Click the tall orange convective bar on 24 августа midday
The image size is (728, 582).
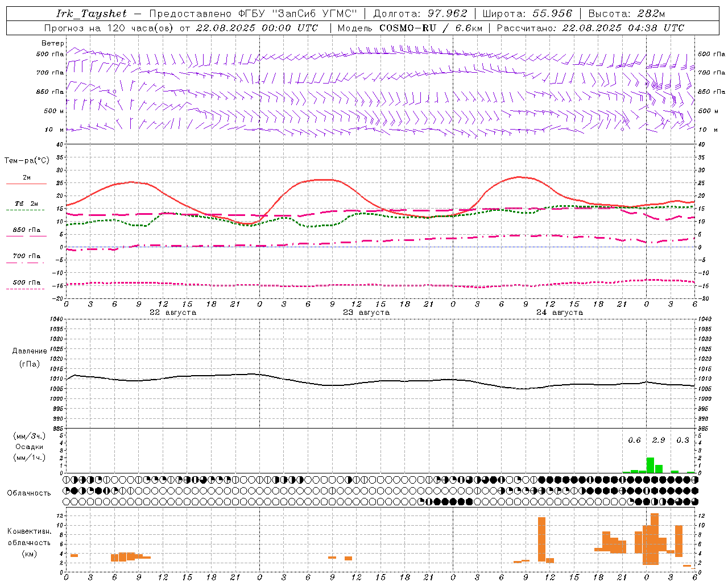tap(541, 539)
